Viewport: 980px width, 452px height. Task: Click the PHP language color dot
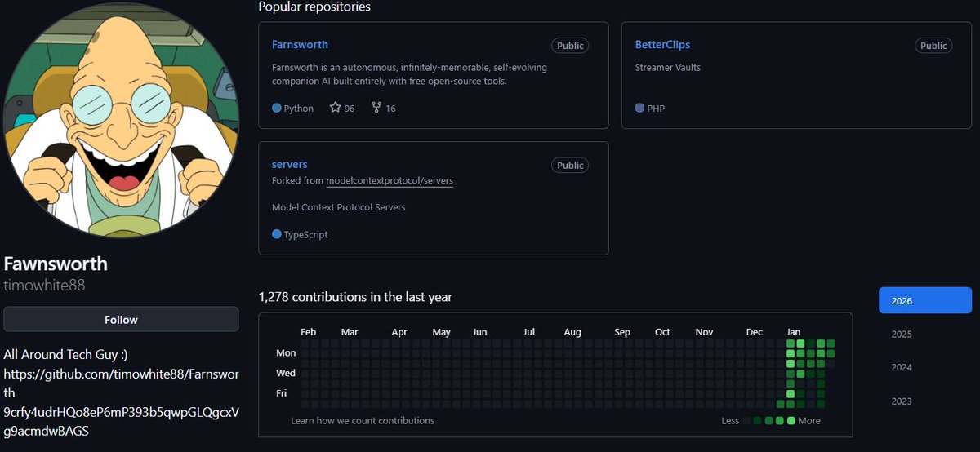pos(639,108)
